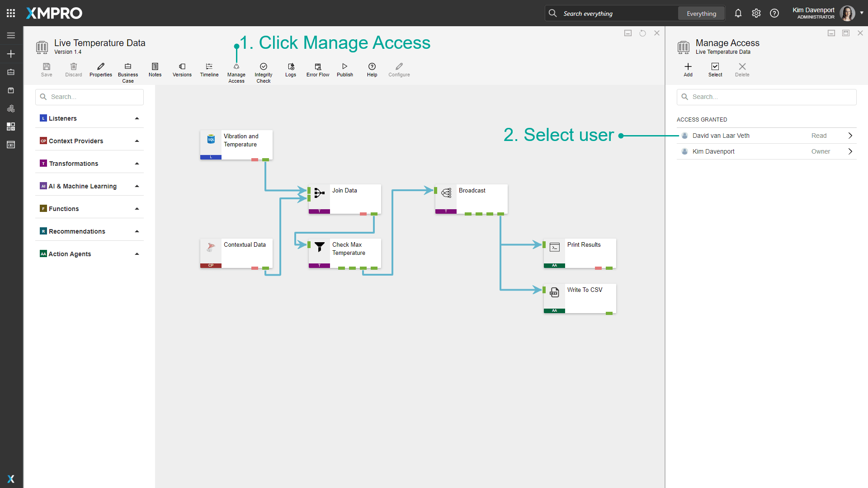Publish the Live Temperature Data stream
Viewport: 868px width, 488px height.
tap(344, 70)
